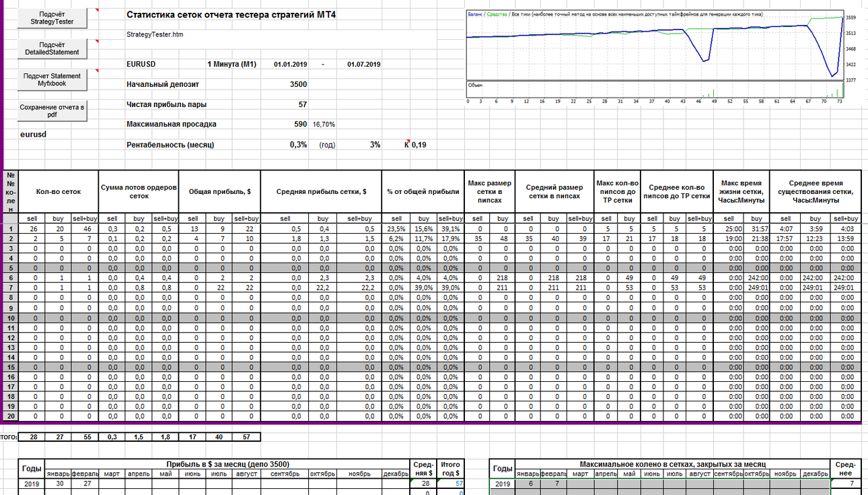Select the K coefficient value 0,19
The height and width of the screenshot is (495, 868).
tap(419, 145)
